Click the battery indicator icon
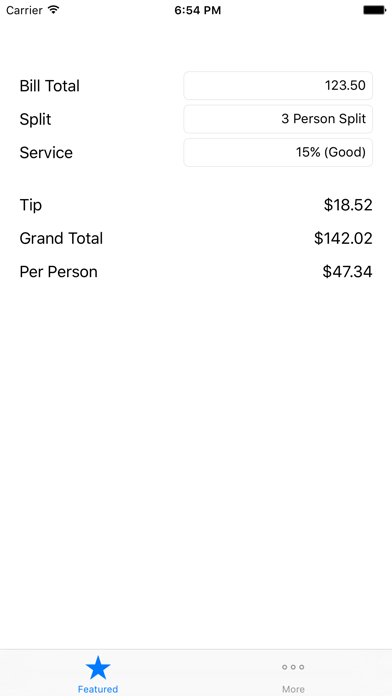 pos(374,10)
